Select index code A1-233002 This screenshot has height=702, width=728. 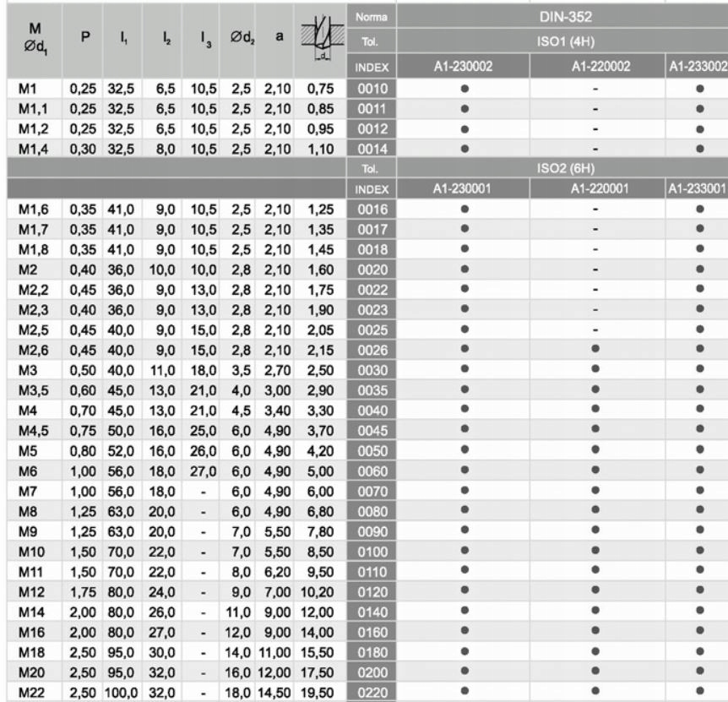[x=698, y=67]
